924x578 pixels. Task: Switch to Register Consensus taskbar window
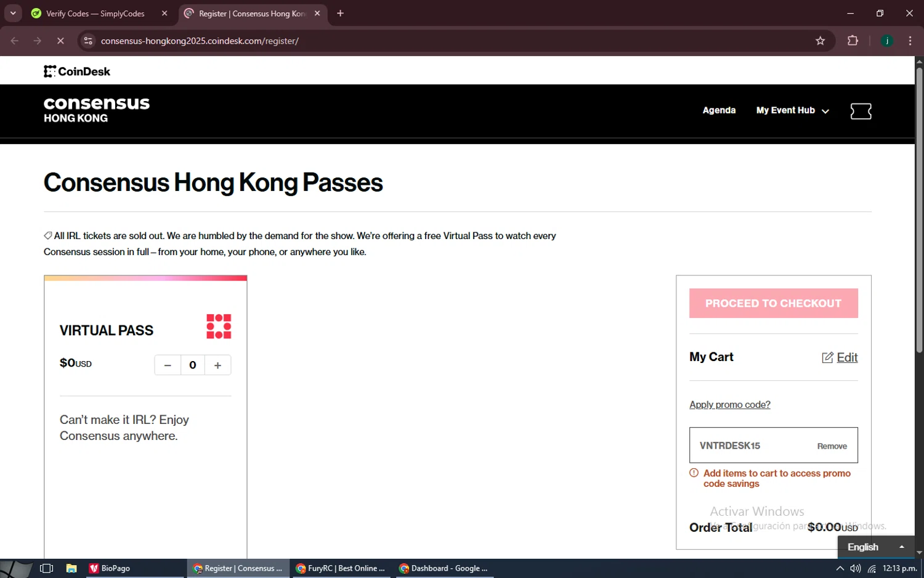(238, 568)
